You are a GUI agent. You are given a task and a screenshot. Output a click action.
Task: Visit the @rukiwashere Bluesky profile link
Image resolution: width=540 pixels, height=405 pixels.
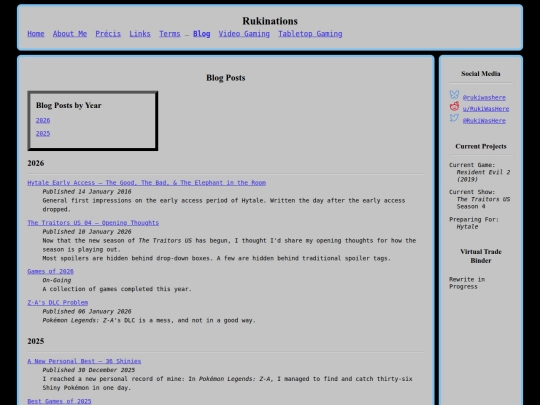(x=484, y=97)
